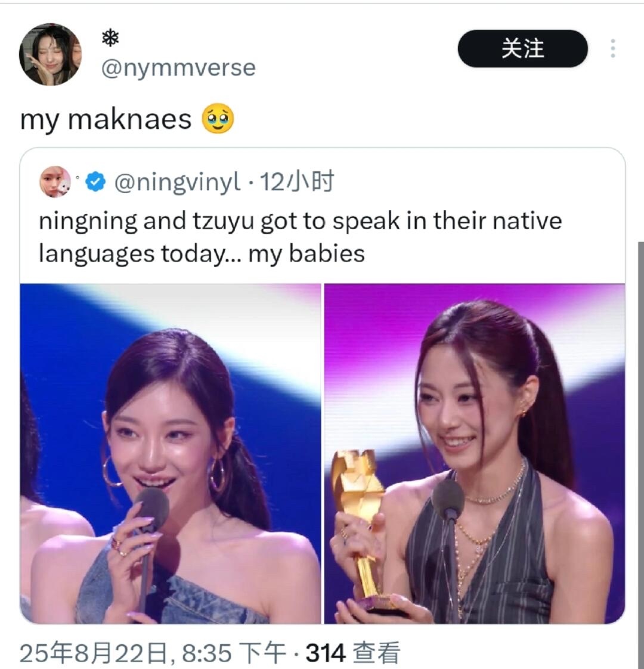Click the snowflake display name
Screen dimensions: 644x669
click(x=110, y=38)
